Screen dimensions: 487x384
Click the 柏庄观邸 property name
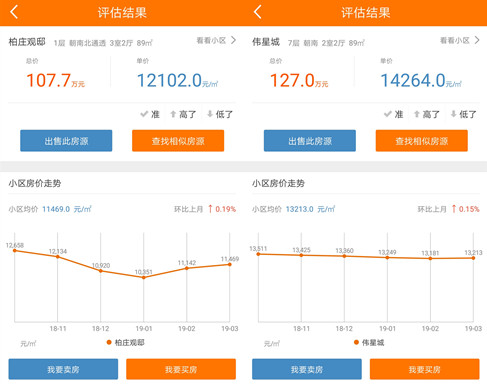[27, 42]
